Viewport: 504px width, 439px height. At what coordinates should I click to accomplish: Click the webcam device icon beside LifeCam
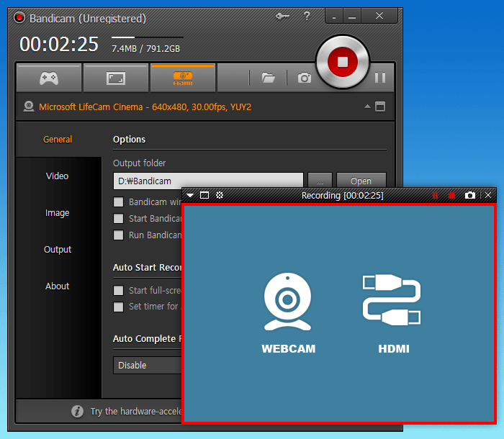click(x=29, y=107)
